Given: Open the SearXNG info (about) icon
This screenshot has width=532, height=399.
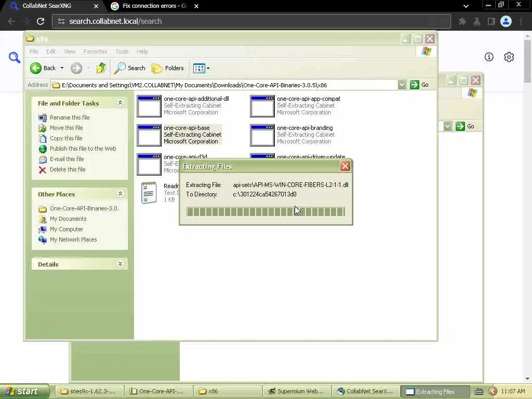Looking at the screenshot, I should click(489, 57).
